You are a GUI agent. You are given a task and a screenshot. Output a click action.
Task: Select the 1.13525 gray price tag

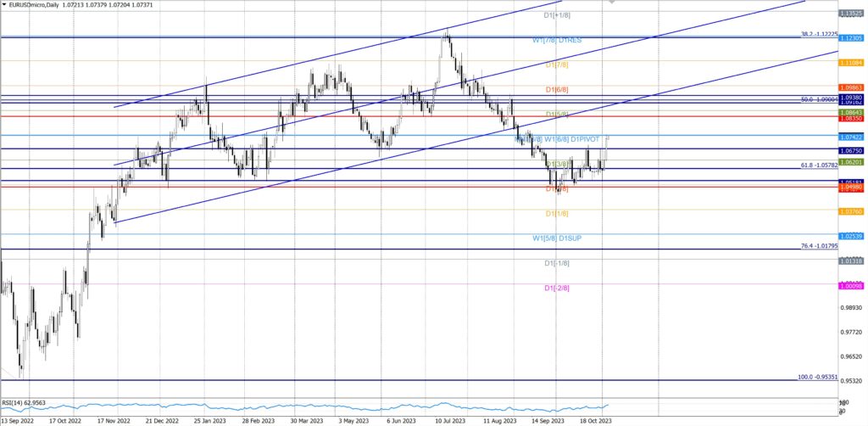click(x=850, y=14)
